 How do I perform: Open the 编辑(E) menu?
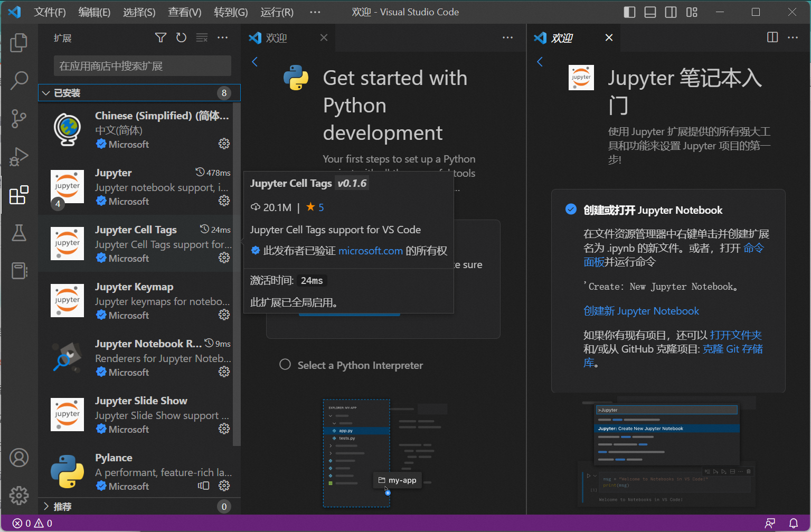click(95, 12)
